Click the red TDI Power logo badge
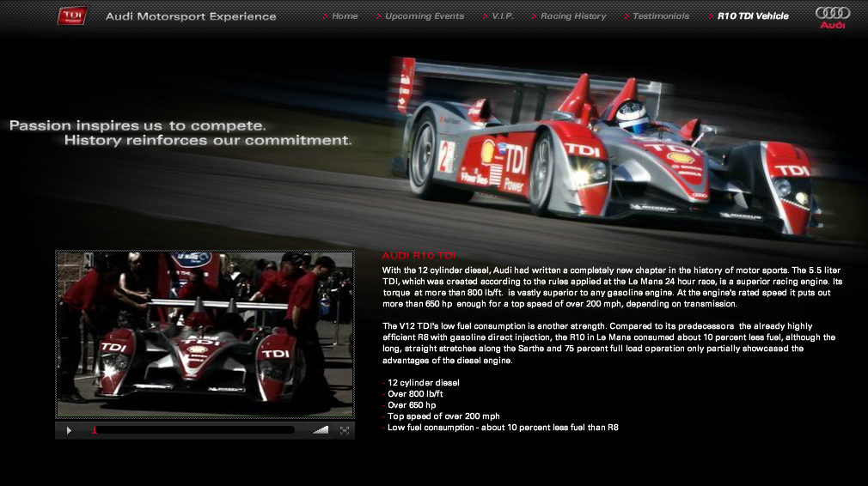Image resolution: width=868 pixels, height=486 pixels. (72, 15)
